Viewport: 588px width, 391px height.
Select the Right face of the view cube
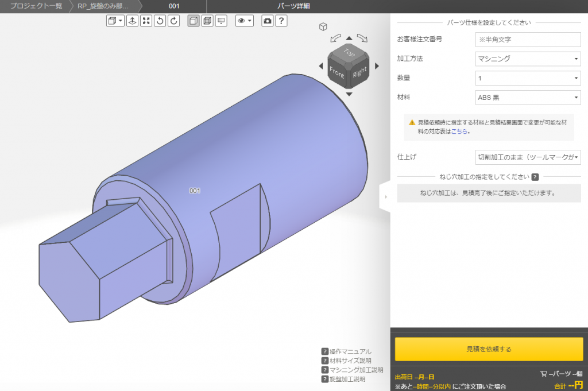(359, 72)
